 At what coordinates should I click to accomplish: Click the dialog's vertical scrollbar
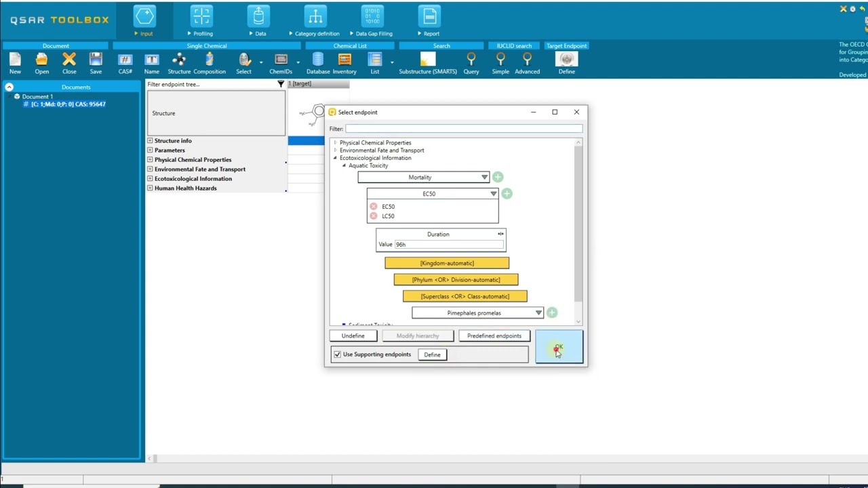(578, 224)
